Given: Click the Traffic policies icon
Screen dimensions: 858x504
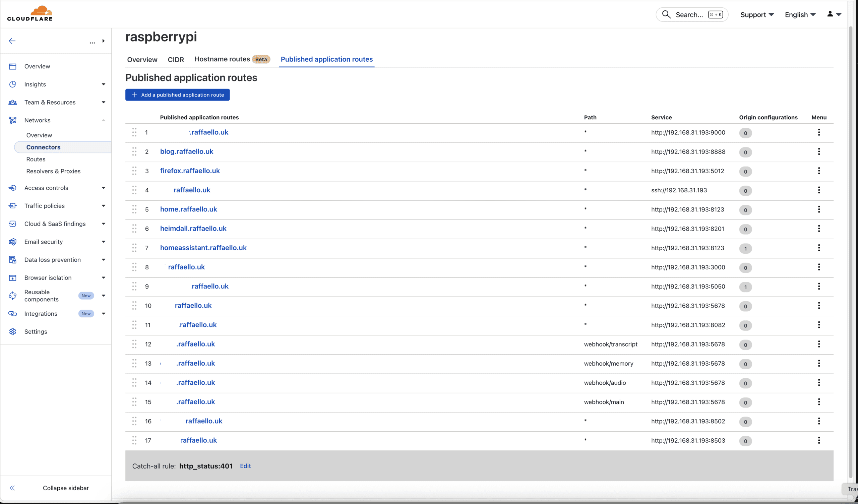Looking at the screenshot, I should pyautogui.click(x=13, y=206).
